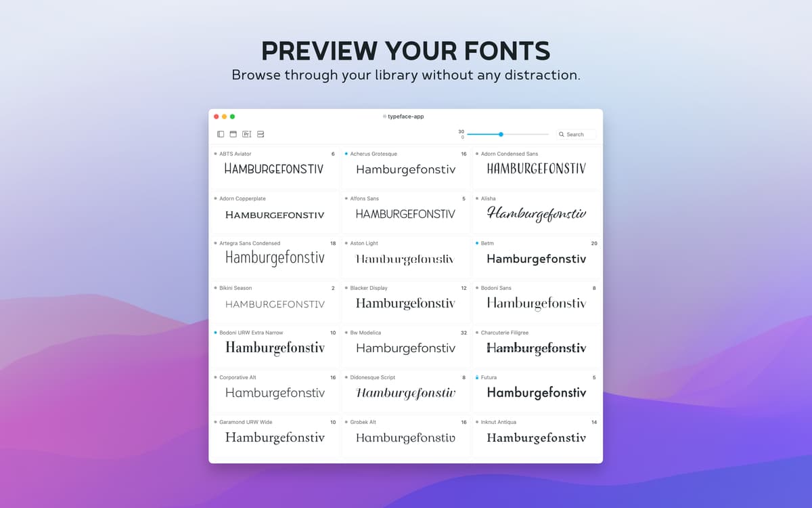Screen dimensions: 812x508
Task: Click the Inknut Antiqua font name label
Action: (499, 422)
